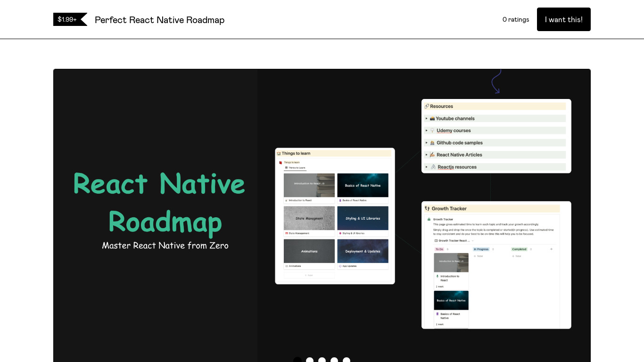Select the fifth carousel dot

[347, 360]
